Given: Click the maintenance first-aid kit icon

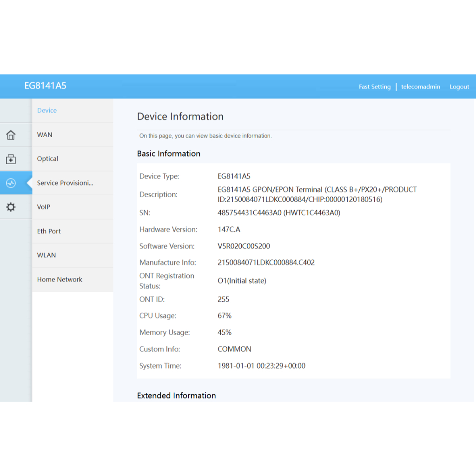Looking at the screenshot, I should click(11, 159).
